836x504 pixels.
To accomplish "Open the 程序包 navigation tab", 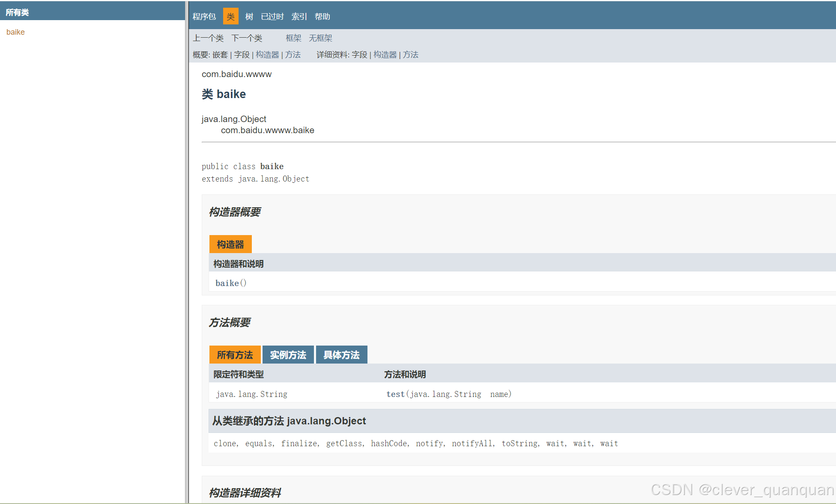I will click(204, 17).
